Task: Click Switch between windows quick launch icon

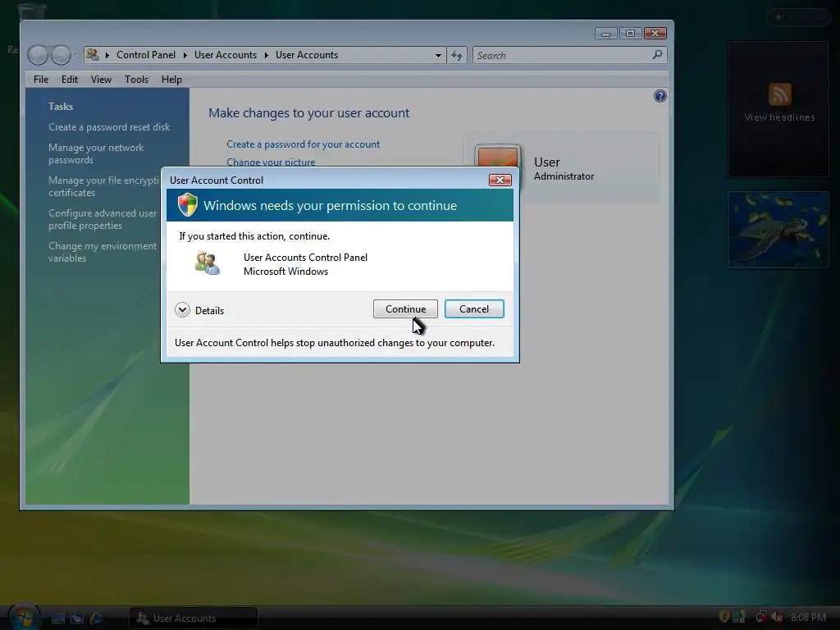Action: [x=77, y=619]
